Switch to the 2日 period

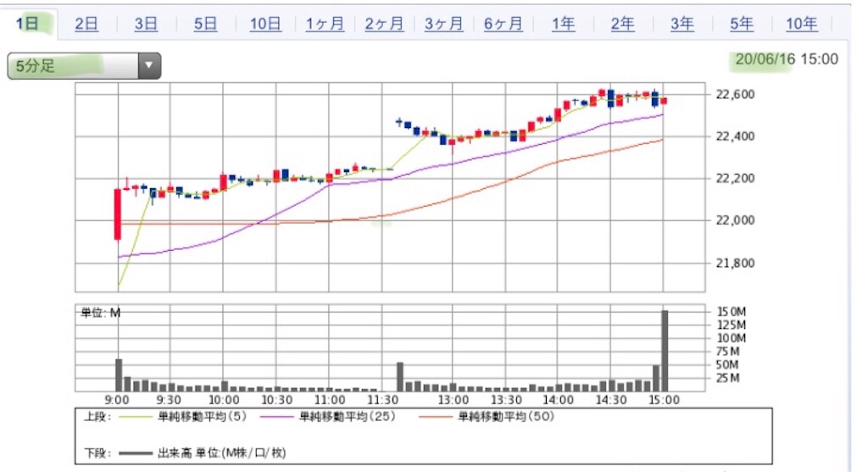[x=86, y=24]
